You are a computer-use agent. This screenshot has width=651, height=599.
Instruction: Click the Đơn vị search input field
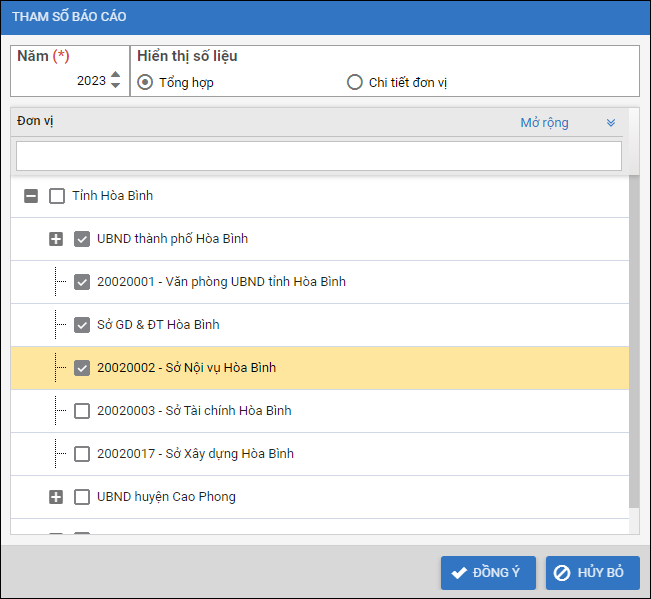point(319,156)
